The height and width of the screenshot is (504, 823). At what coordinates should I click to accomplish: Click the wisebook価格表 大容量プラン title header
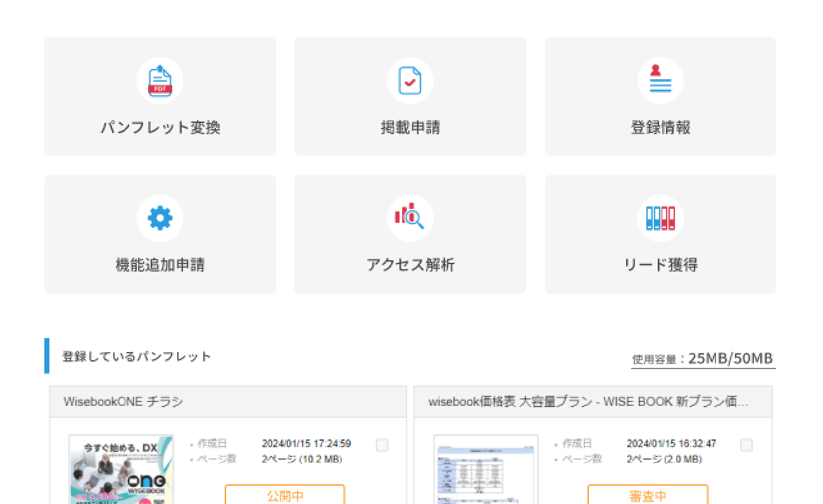[588, 401]
